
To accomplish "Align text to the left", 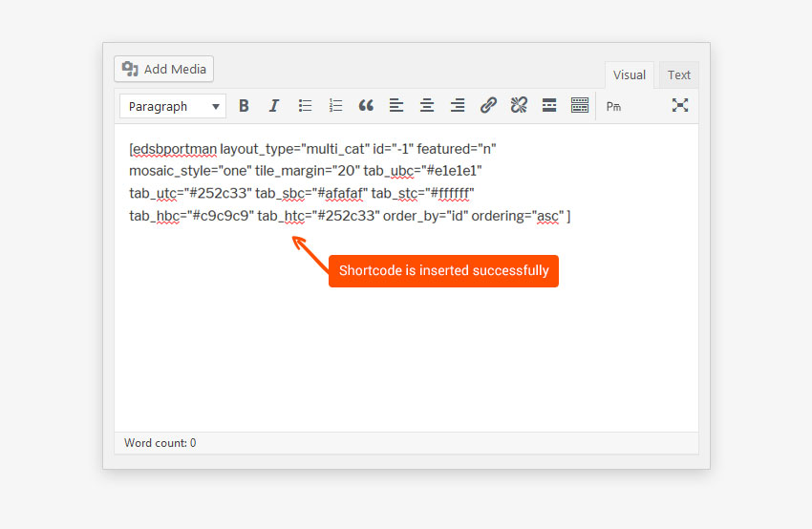I will point(396,106).
